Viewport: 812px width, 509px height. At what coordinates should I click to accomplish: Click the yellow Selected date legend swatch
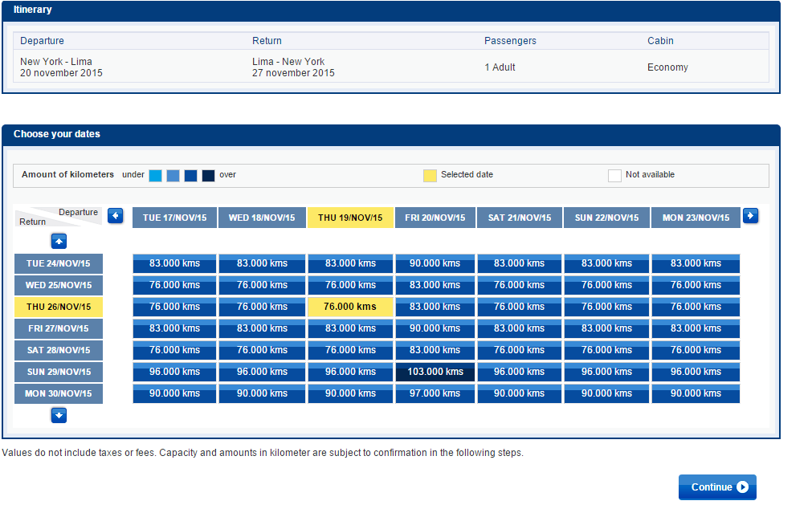click(x=430, y=176)
